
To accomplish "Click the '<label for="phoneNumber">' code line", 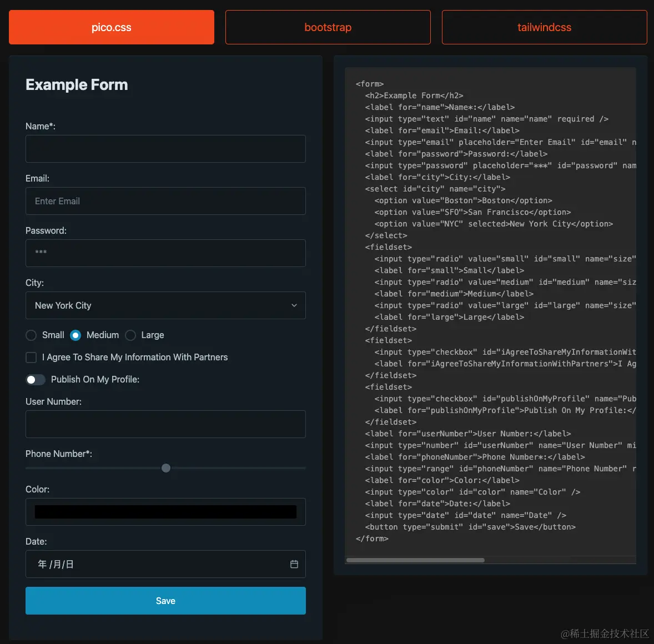I will [475, 457].
